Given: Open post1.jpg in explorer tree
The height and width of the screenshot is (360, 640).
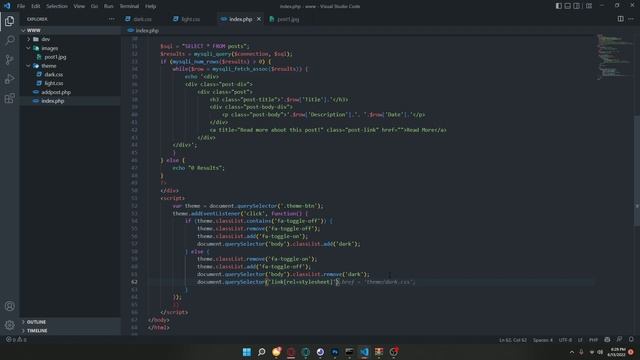Looking at the screenshot, I should pyautogui.click(x=55, y=57).
